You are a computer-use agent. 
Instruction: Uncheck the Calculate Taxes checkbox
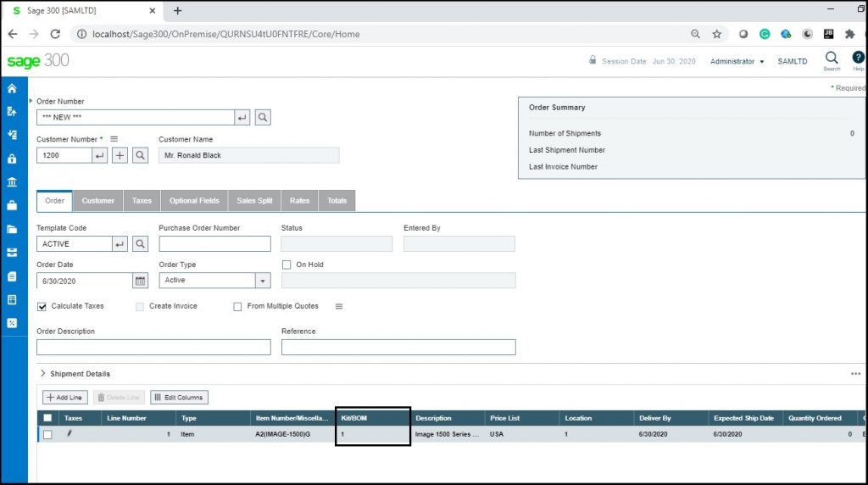click(42, 306)
